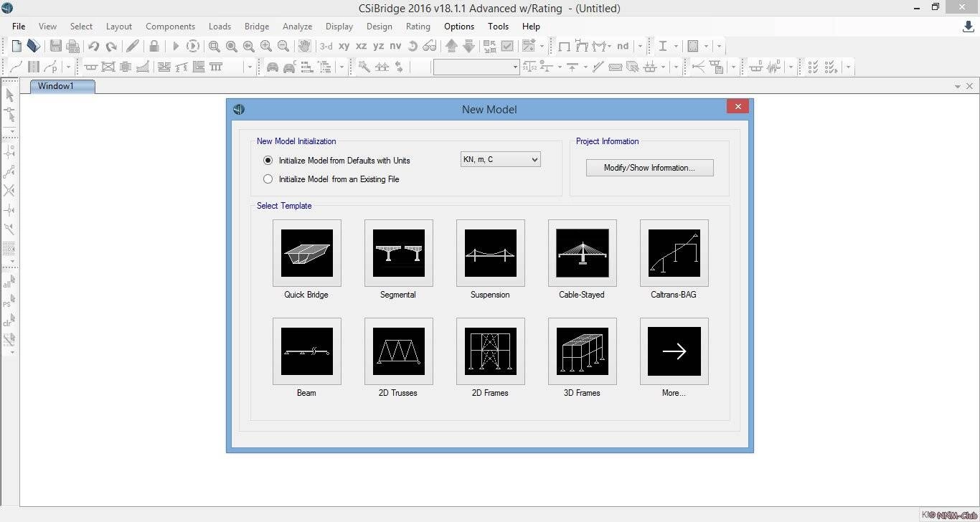Click the nd toolbar button
This screenshot has height=522, width=980.
pyautogui.click(x=623, y=46)
